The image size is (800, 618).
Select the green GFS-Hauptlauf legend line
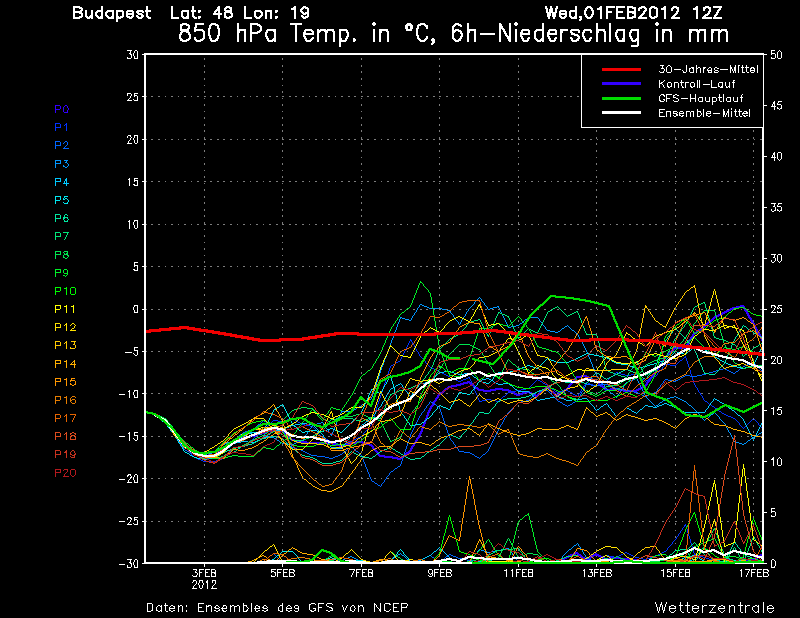tap(625, 99)
